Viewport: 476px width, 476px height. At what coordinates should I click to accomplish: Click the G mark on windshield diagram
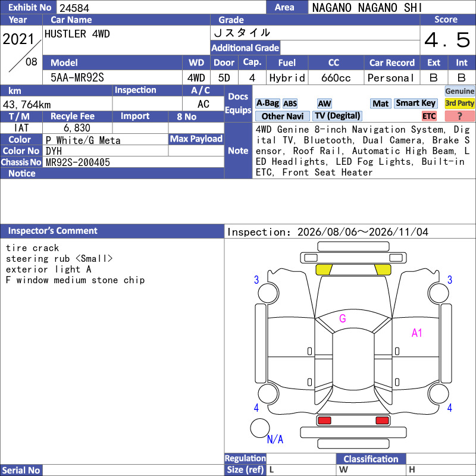(343, 318)
